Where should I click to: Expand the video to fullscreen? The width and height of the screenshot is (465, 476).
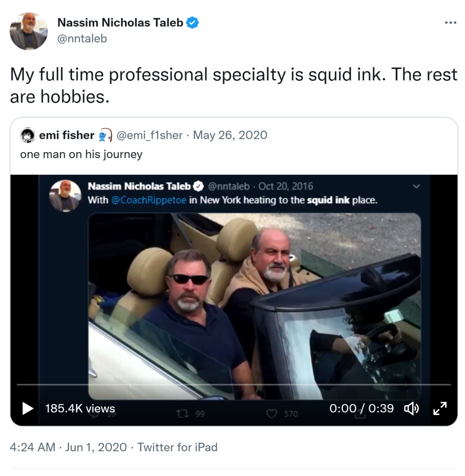[439, 409]
